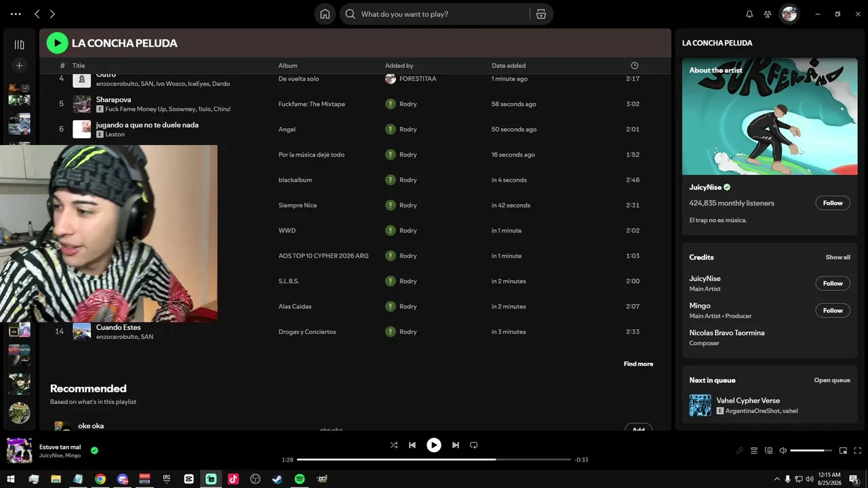Open the album Drogas y Conciertos
This screenshot has width=868, height=488.
point(307,332)
